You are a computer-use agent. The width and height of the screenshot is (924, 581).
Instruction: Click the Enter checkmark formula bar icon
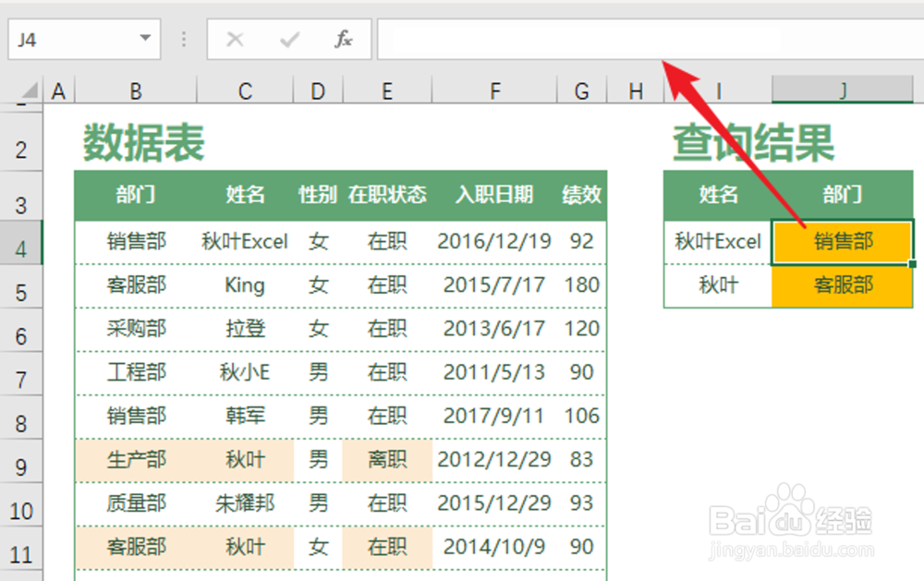289,40
